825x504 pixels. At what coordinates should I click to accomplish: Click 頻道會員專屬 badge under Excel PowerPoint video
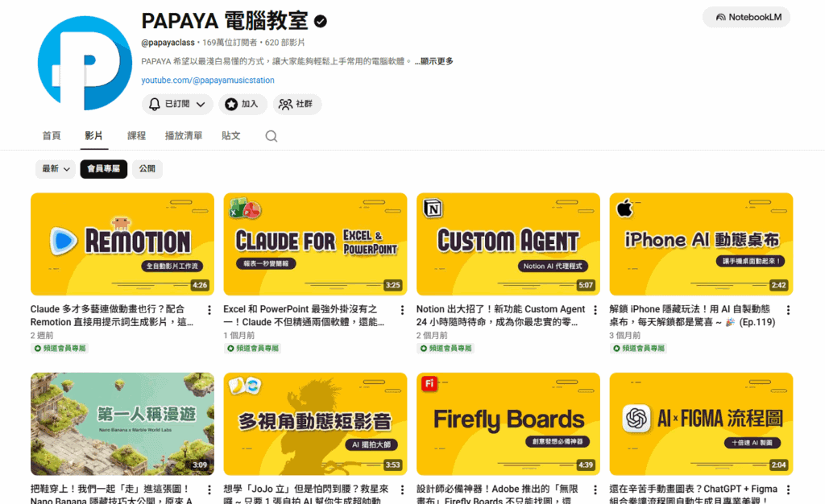tap(253, 348)
